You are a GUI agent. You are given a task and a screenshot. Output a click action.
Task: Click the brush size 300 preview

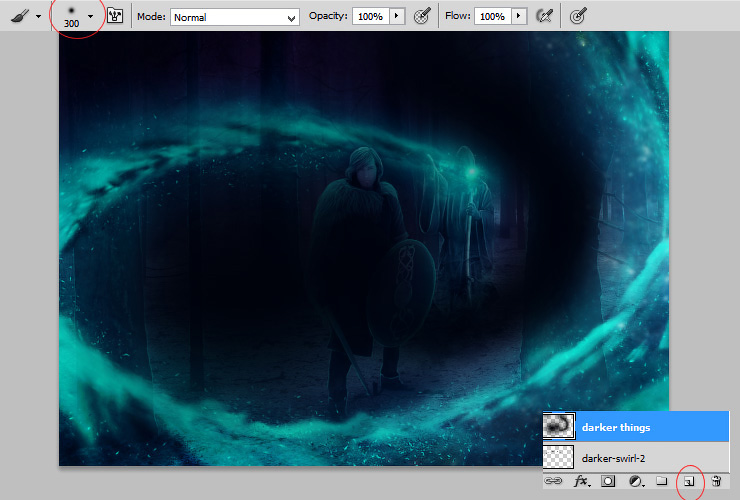click(x=72, y=17)
